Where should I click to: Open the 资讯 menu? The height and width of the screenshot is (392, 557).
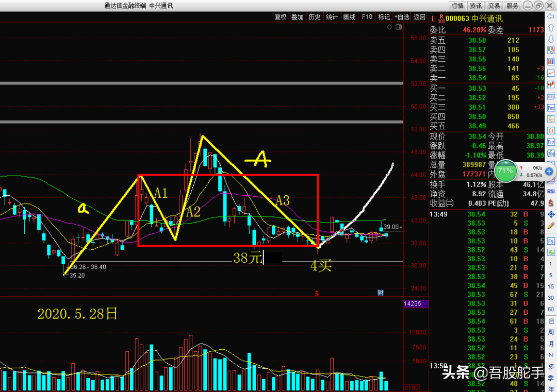(476, 6)
